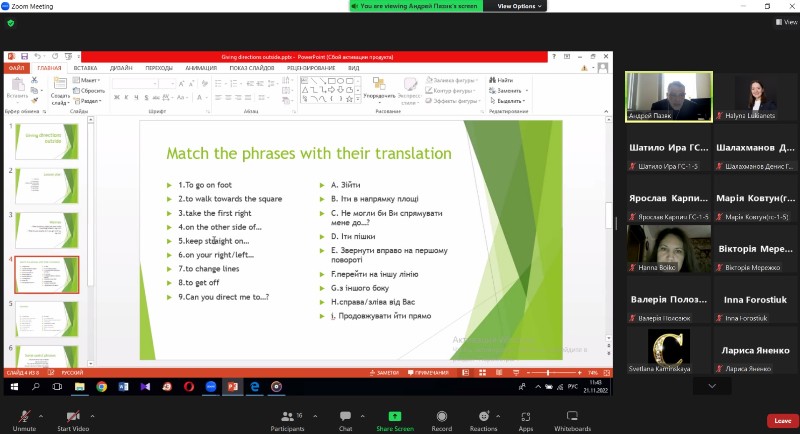
Task: Click the Word icon in taskbar
Action: 123,387
